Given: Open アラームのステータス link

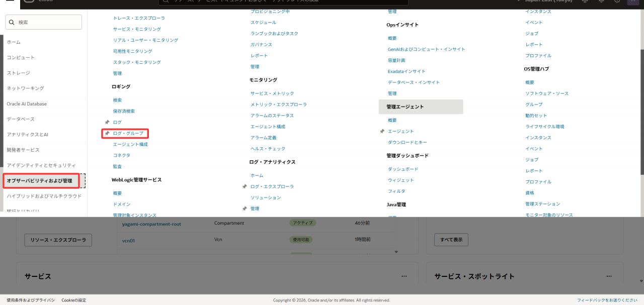Looking at the screenshot, I should [x=272, y=116].
